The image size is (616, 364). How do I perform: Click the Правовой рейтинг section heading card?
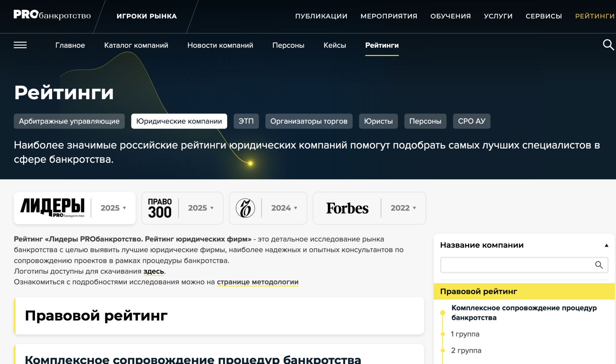click(x=219, y=316)
